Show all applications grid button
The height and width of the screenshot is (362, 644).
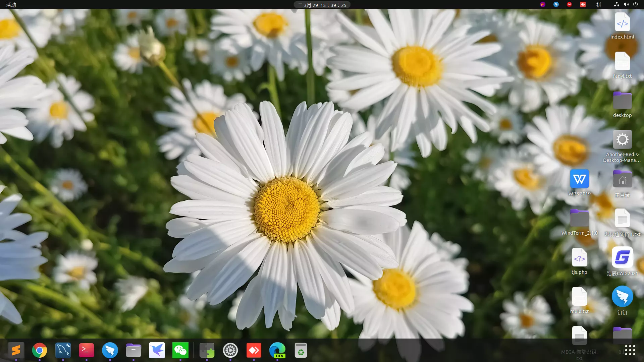[630, 350]
